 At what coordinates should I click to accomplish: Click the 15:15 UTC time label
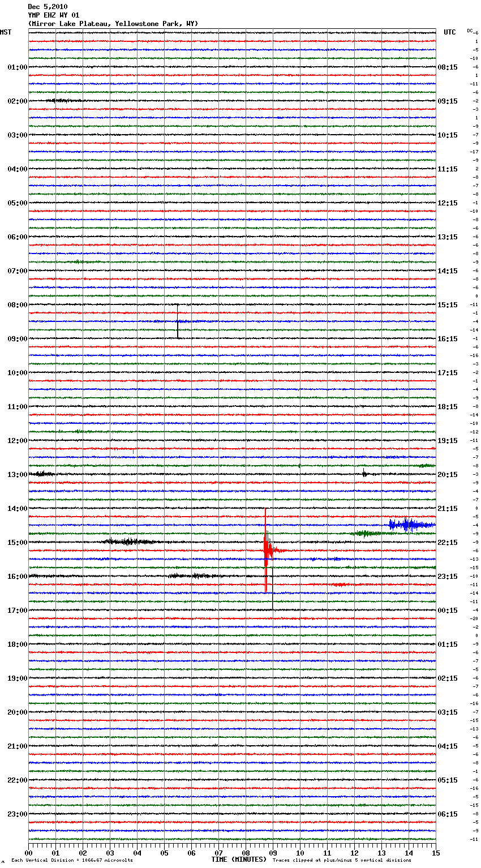coord(448,305)
